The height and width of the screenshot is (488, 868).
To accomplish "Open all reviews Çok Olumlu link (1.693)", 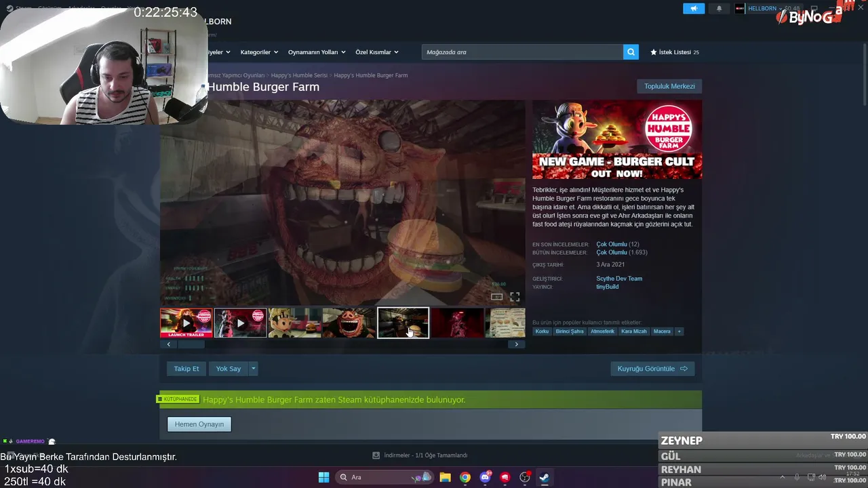I will pyautogui.click(x=612, y=252).
